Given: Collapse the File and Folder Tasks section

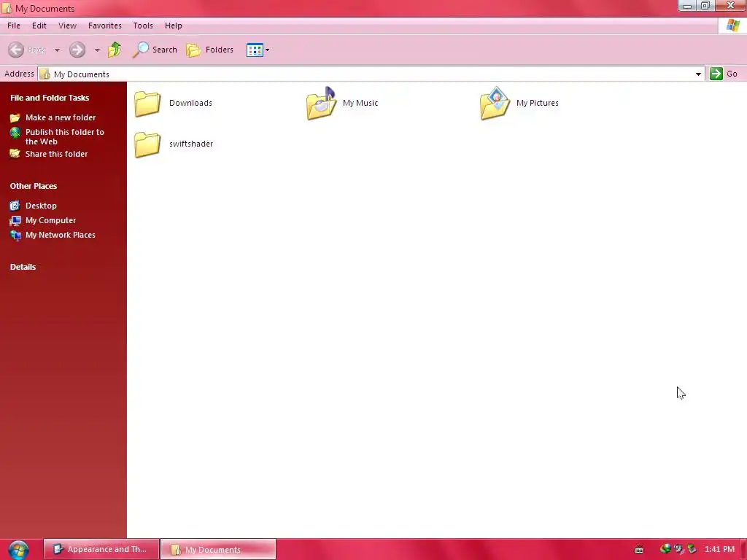Looking at the screenshot, I should coord(50,98).
